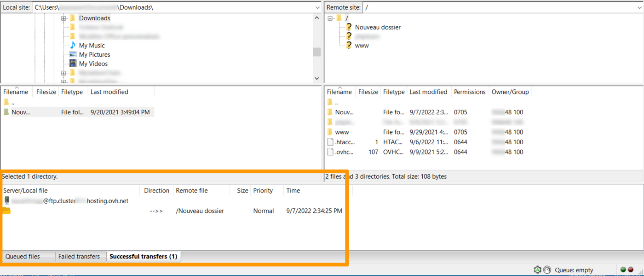Viewport: 644px width, 276px height.
Task: Click the speed limits gauge icon
Action: pos(547,270)
